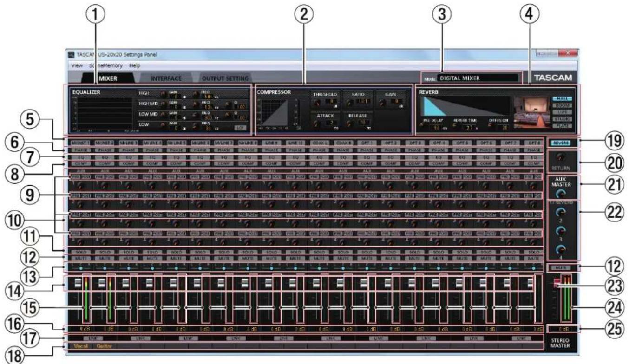Click the reverb PRE DELAY knob
Viewport: 629px width, 364px height.
(x=421, y=124)
